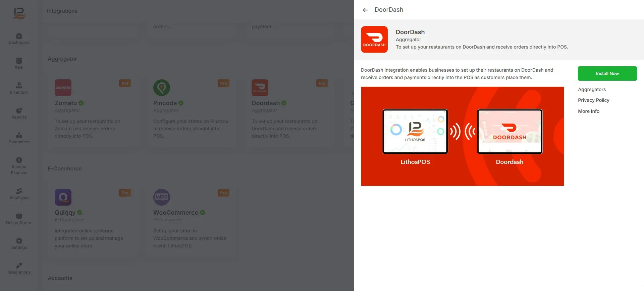This screenshot has height=291, width=644.
Task: Open Customers in sidebar
Action: (19, 138)
